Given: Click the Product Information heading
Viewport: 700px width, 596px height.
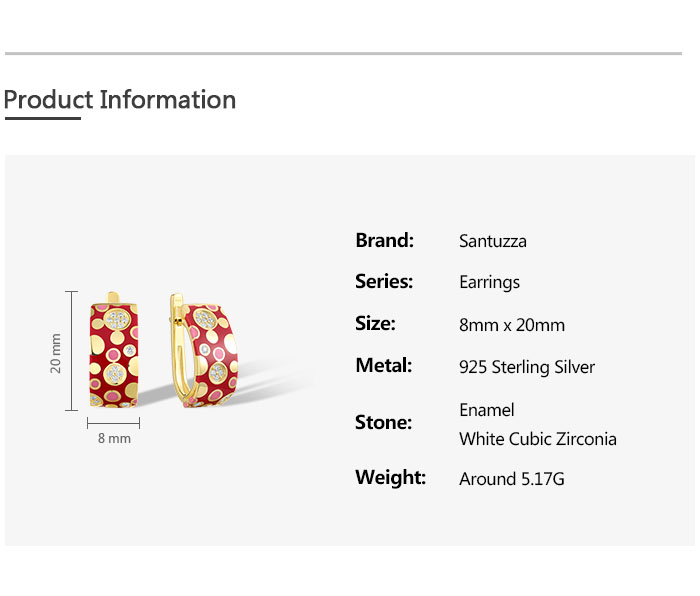Looking at the screenshot, I should coord(120,100).
